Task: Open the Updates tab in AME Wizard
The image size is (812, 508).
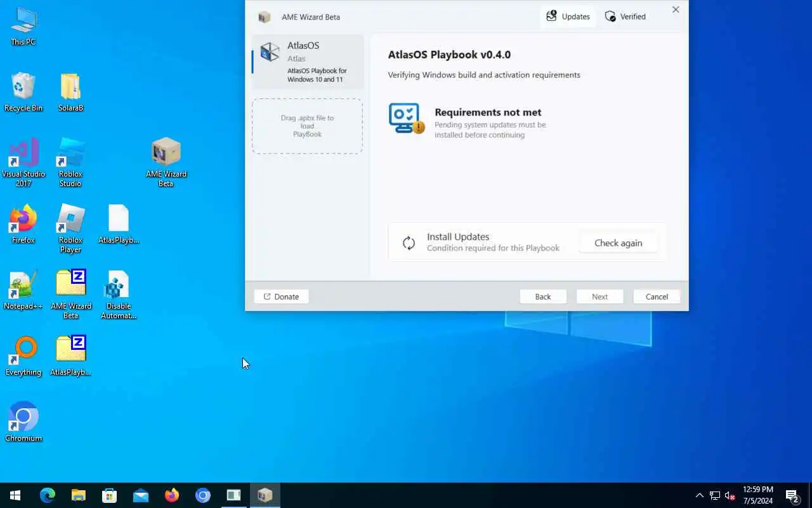Action: [568, 17]
